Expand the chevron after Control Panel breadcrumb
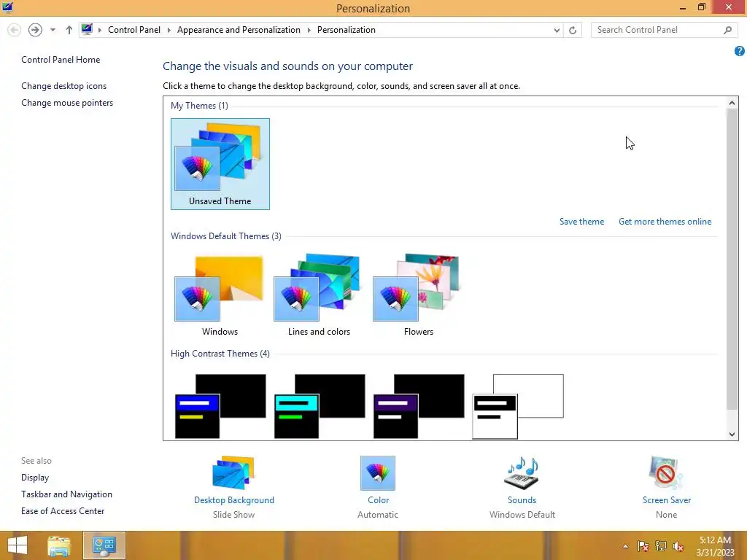 tap(169, 30)
